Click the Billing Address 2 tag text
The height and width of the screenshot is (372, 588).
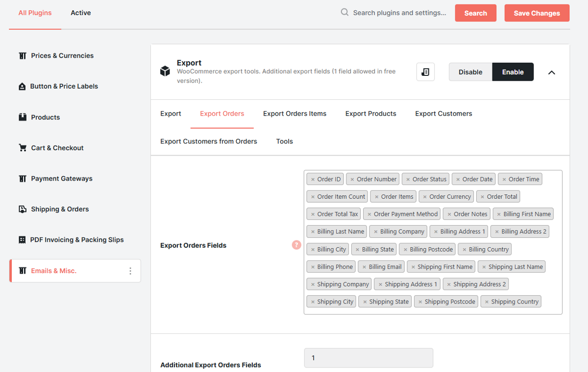click(524, 232)
